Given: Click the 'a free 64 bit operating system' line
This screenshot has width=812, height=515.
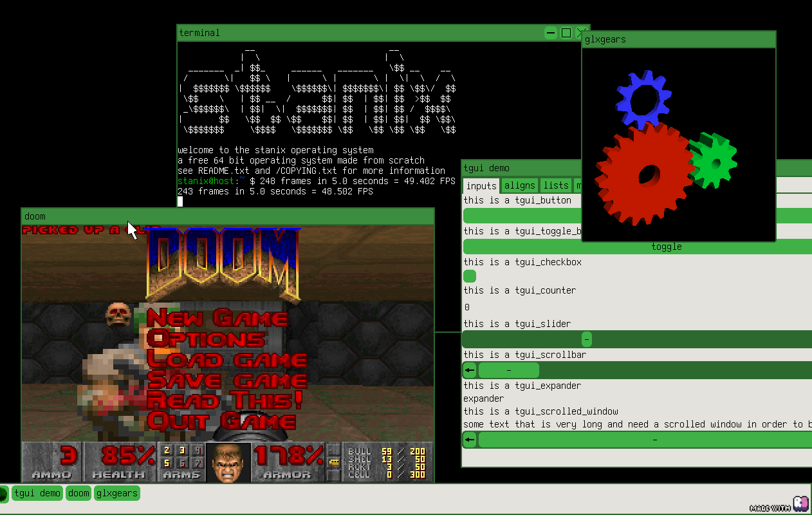Looking at the screenshot, I should click(301, 160).
